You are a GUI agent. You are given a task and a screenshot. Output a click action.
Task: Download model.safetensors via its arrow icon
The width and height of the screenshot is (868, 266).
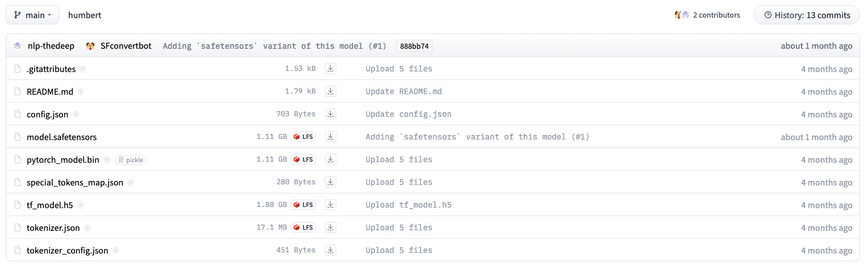(x=331, y=137)
